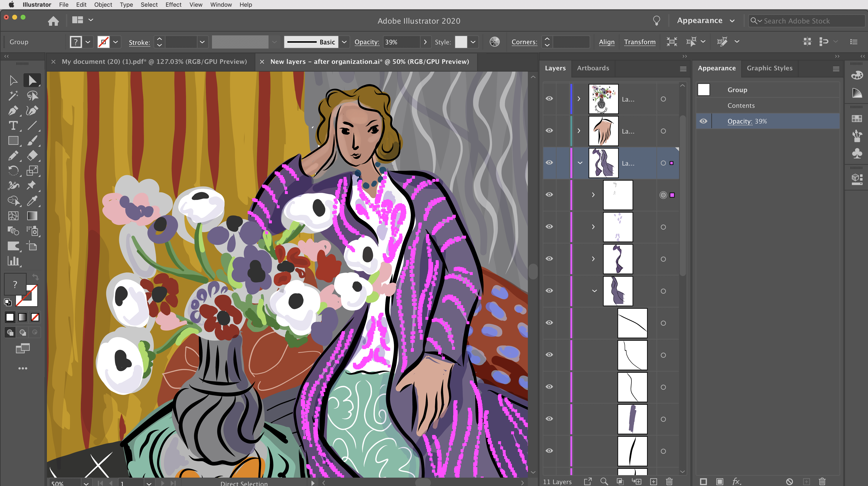Image resolution: width=868 pixels, height=486 pixels.
Task: Switch to My document (20) (1).pdf tab
Action: [154, 62]
